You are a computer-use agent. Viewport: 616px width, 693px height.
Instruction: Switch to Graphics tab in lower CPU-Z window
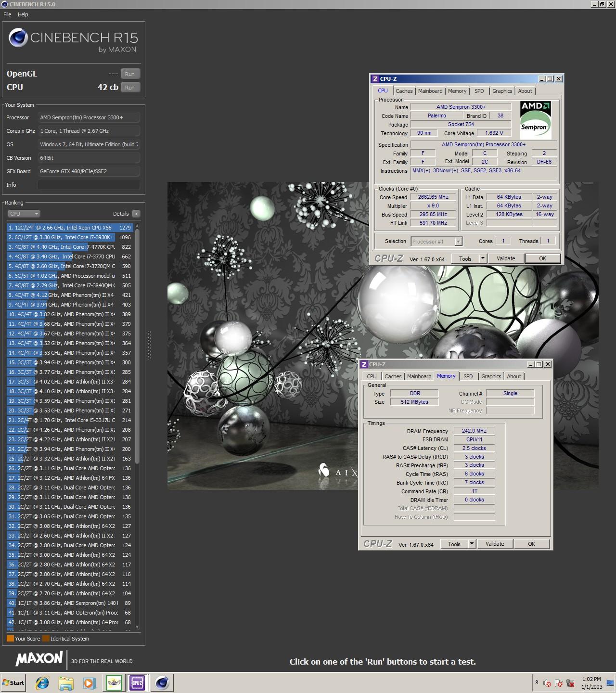[491, 376]
